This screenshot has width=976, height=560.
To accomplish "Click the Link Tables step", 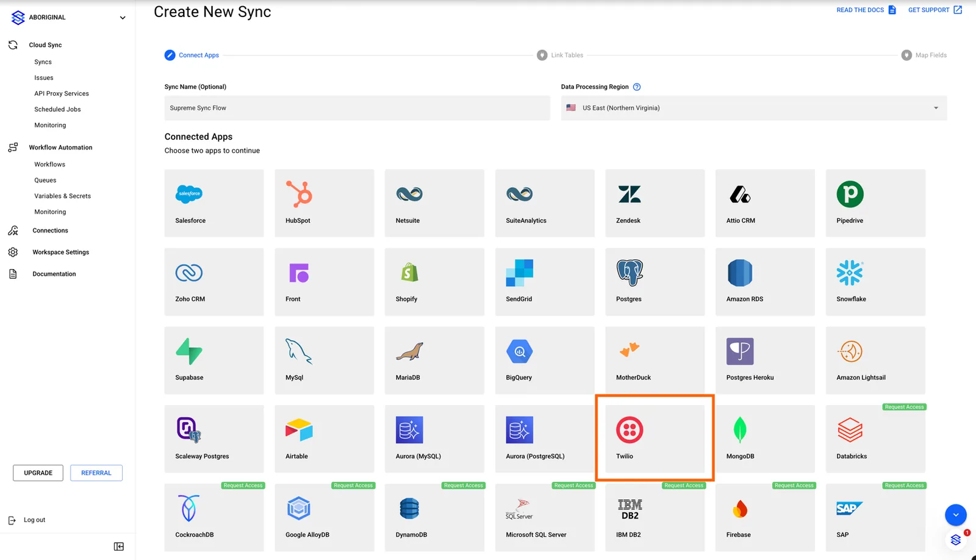I will click(560, 55).
